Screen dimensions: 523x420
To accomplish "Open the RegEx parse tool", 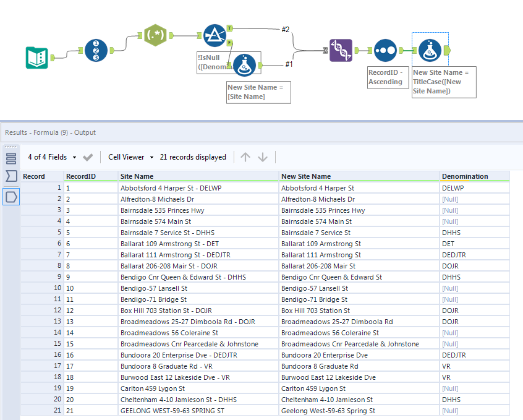I will pos(155,35).
